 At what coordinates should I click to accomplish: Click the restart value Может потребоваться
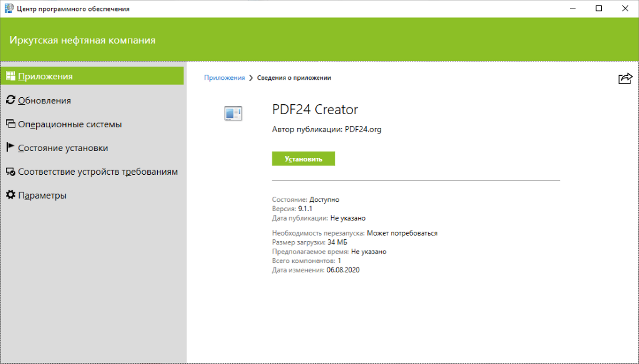click(x=402, y=233)
